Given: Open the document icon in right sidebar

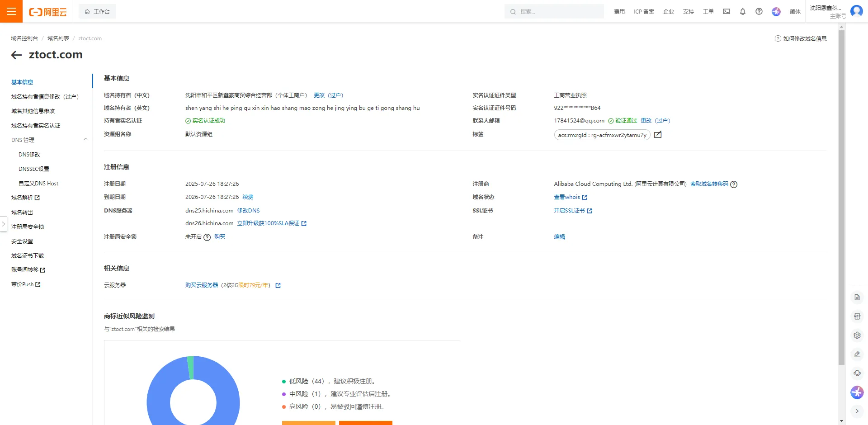Looking at the screenshot, I should pos(857,297).
